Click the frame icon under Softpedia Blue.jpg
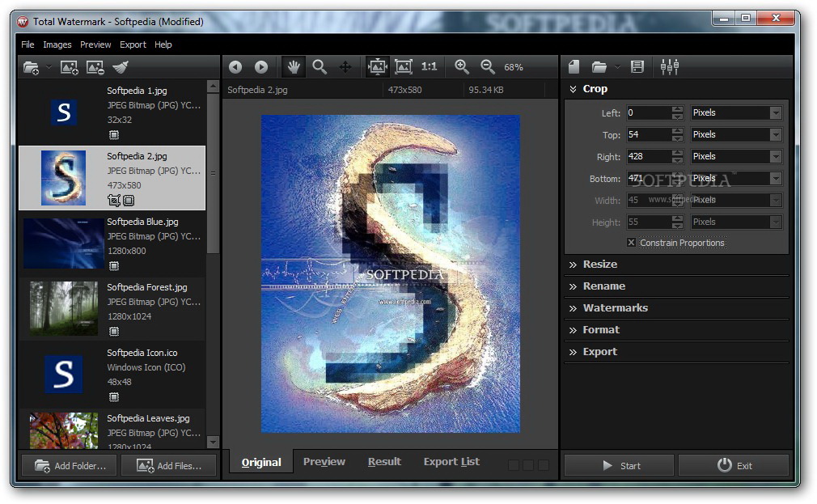817x504 pixels. [x=114, y=266]
